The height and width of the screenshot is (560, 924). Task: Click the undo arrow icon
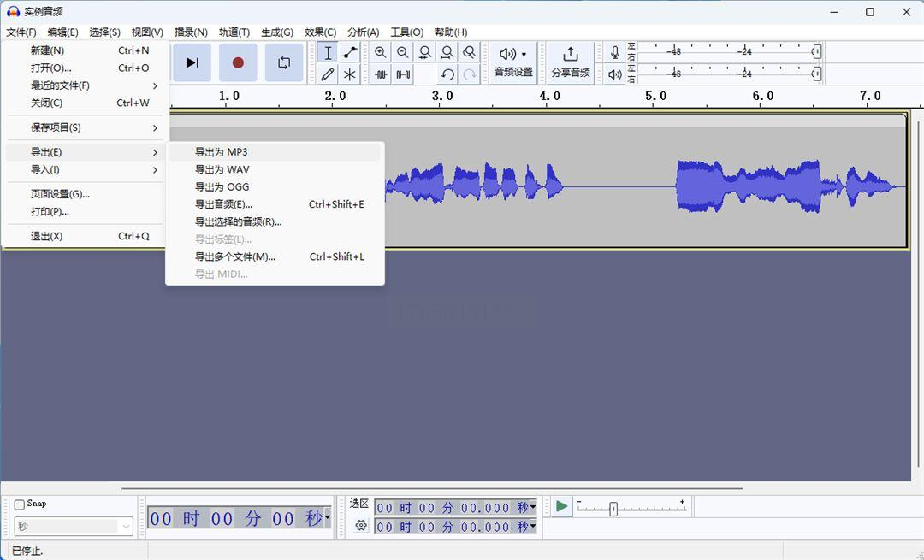[447, 74]
